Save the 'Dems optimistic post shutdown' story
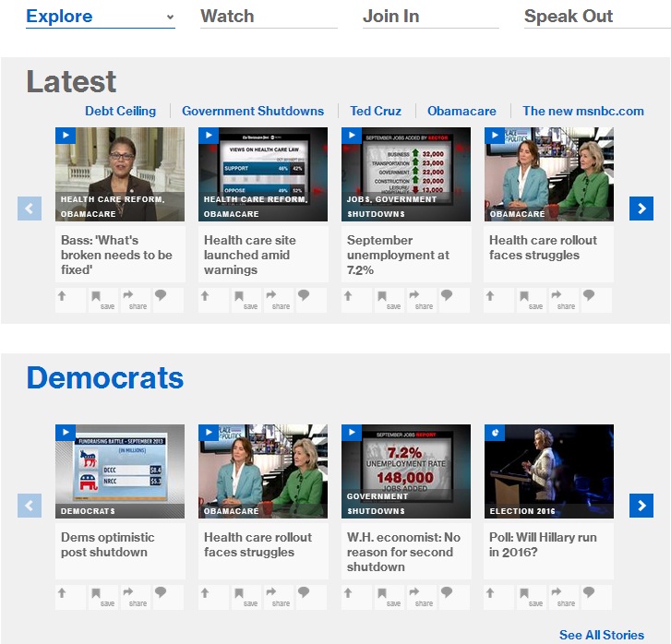671x644 pixels. click(x=98, y=596)
